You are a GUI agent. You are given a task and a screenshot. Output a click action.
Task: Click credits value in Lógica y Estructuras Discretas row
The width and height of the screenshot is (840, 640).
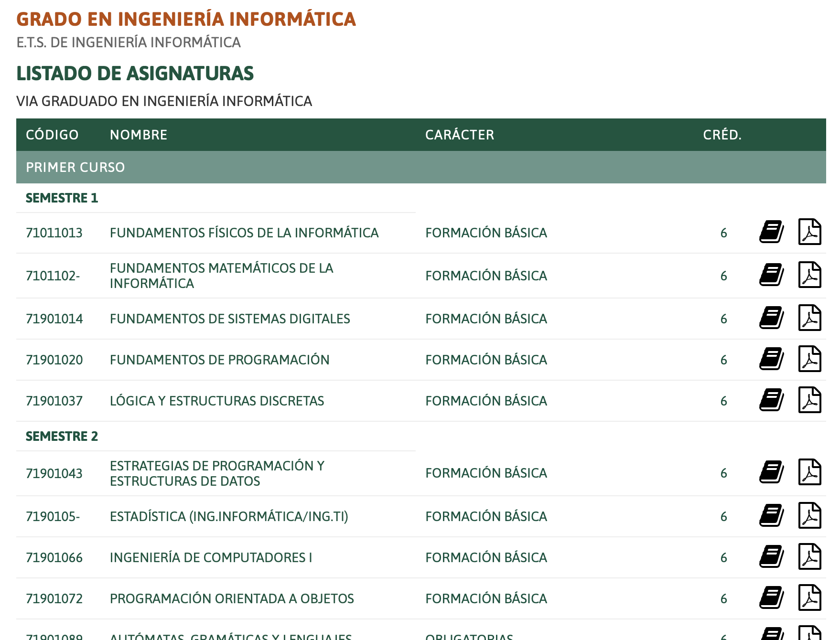[724, 401]
